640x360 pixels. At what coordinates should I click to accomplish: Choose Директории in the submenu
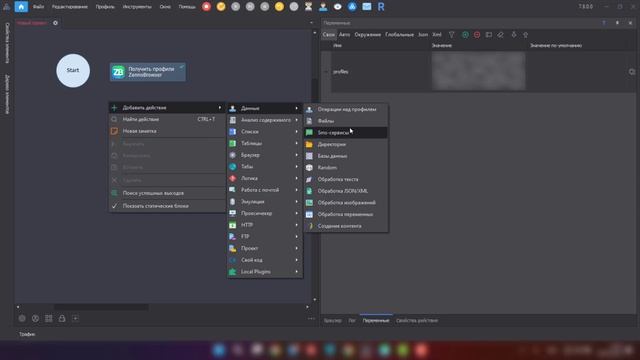click(x=346, y=144)
